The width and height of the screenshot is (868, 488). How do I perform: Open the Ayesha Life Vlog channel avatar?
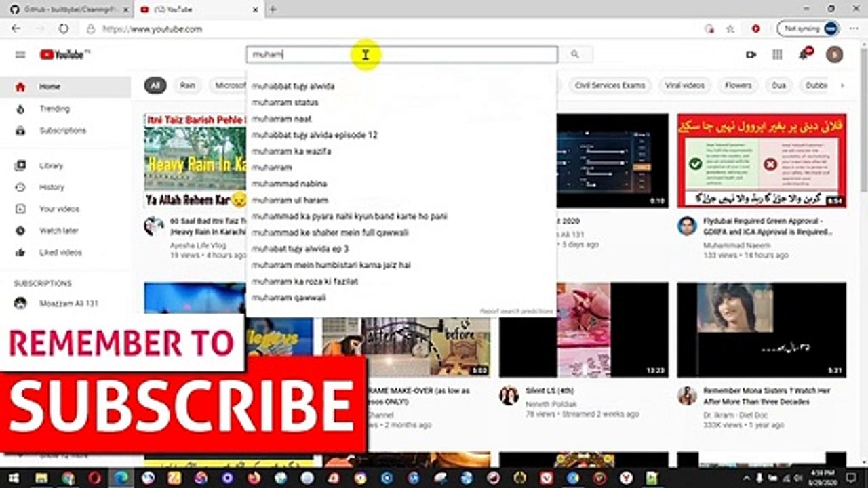pyautogui.click(x=154, y=226)
